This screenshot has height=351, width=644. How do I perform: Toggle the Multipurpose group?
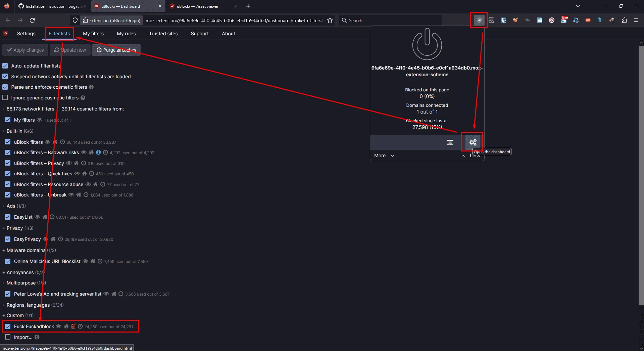click(x=24, y=283)
